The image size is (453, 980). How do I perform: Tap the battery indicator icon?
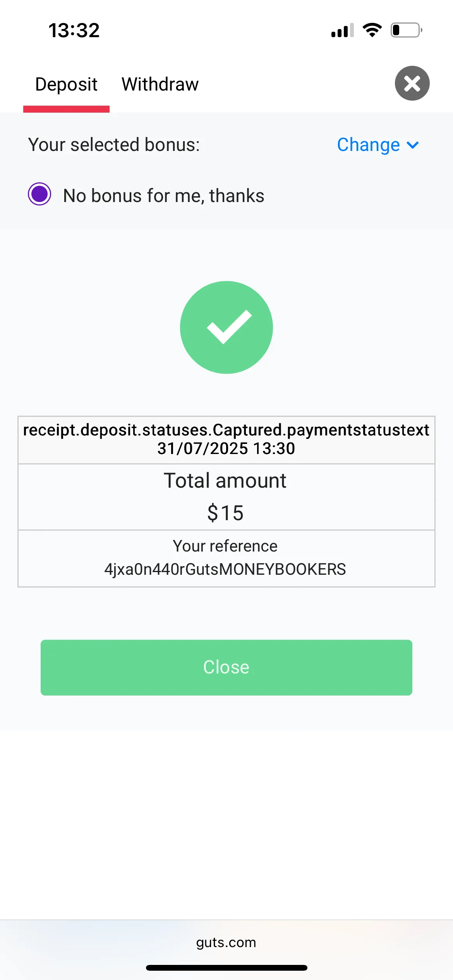[x=406, y=30]
